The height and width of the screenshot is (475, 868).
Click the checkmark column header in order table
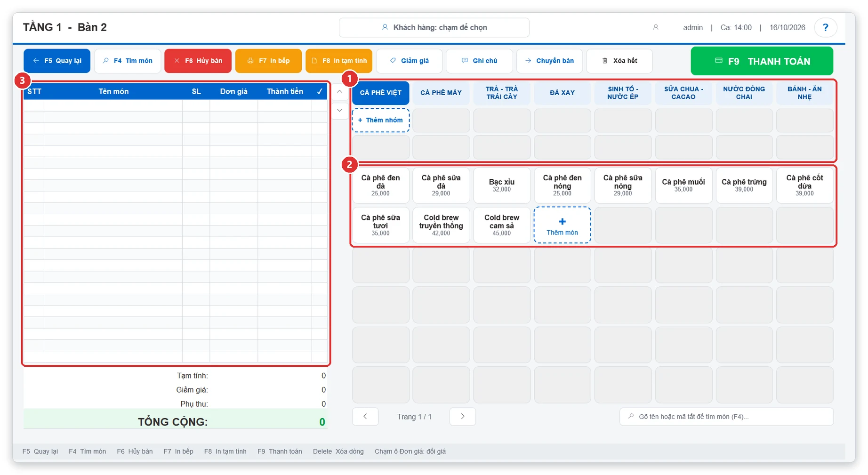tap(320, 91)
